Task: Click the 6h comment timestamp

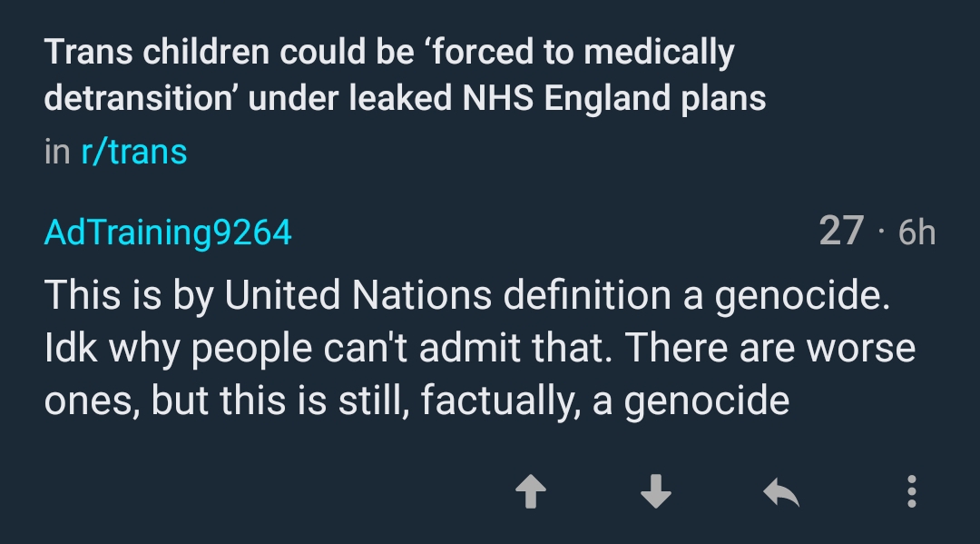Action: click(916, 232)
